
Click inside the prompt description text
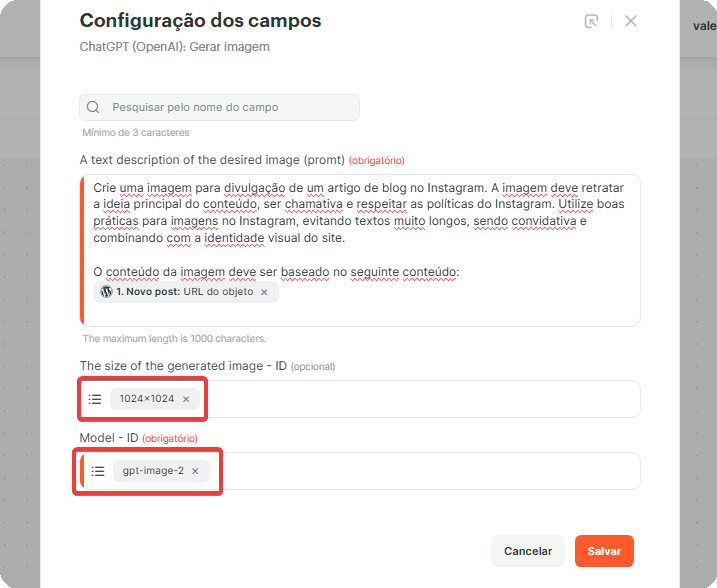tap(358, 213)
